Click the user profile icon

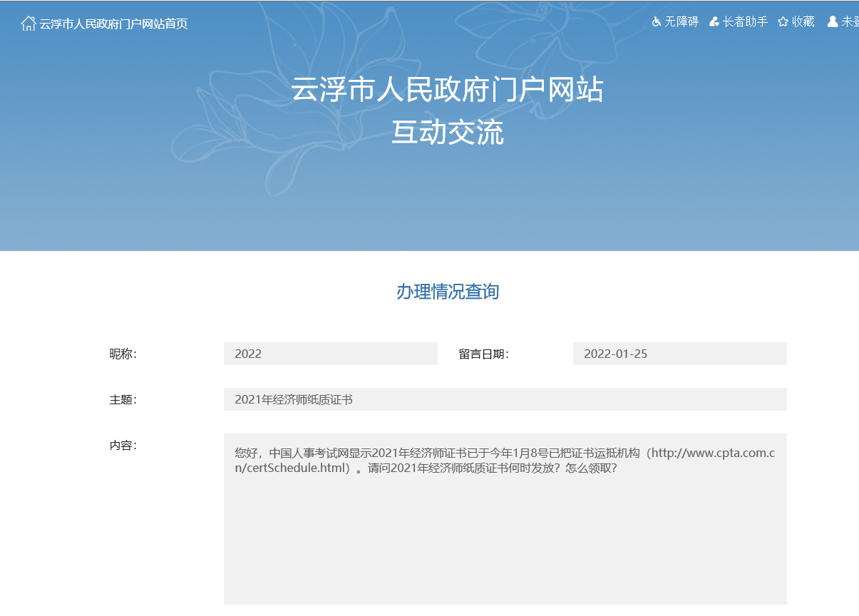coord(832,22)
